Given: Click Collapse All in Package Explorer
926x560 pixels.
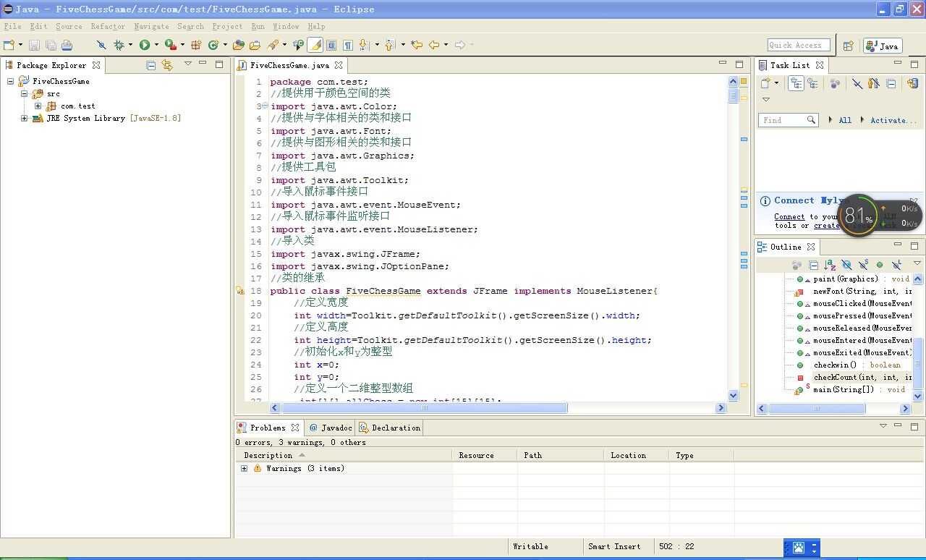Looking at the screenshot, I should point(150,65).
